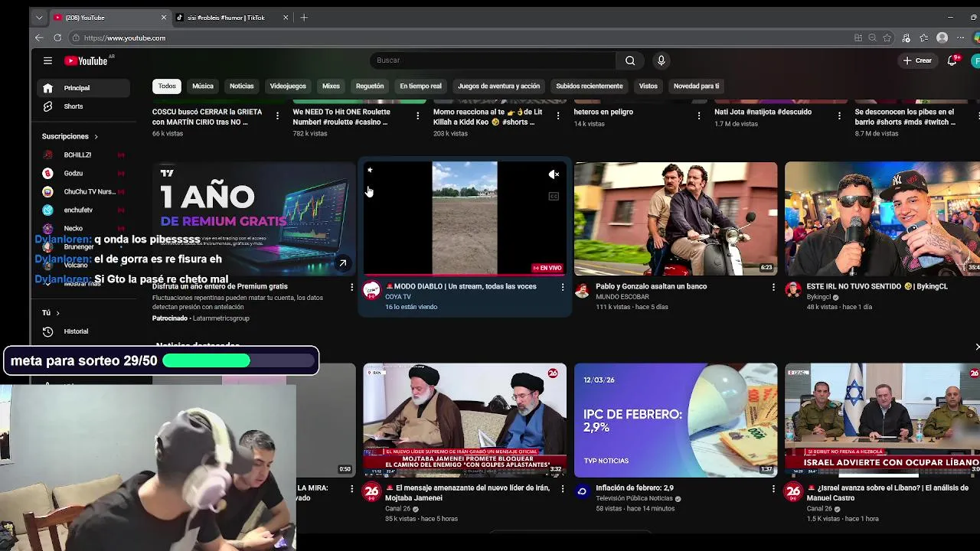Go to Principal in sidebar
980x551 pixels.
(83, 88)
